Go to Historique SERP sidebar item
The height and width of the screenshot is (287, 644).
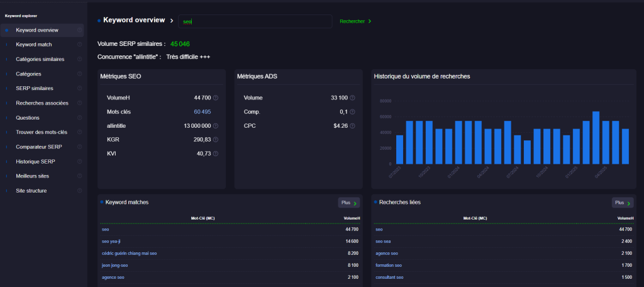(36, 161)
